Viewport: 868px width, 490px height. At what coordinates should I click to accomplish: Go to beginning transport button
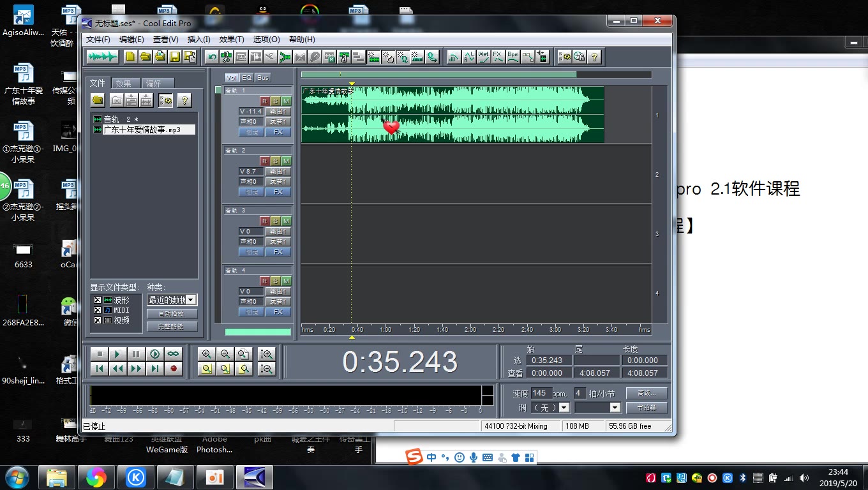pos(99,368)
